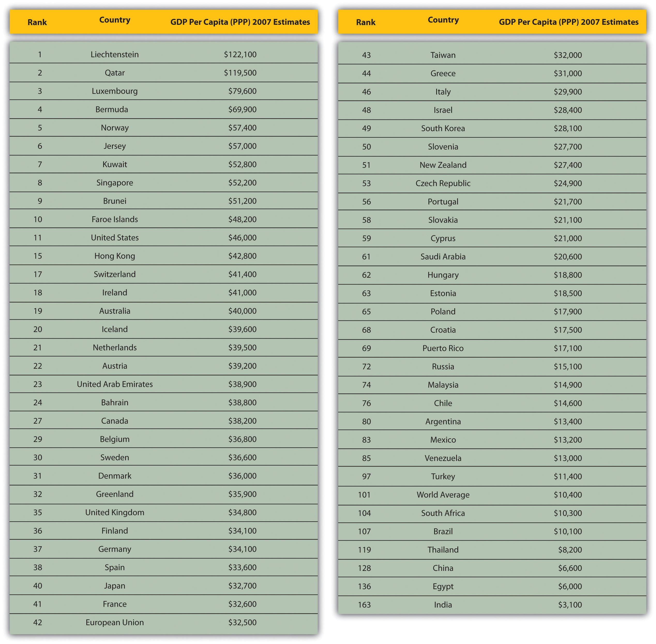
Task: Select Taiwan in the right table
Action: [443, 55]
